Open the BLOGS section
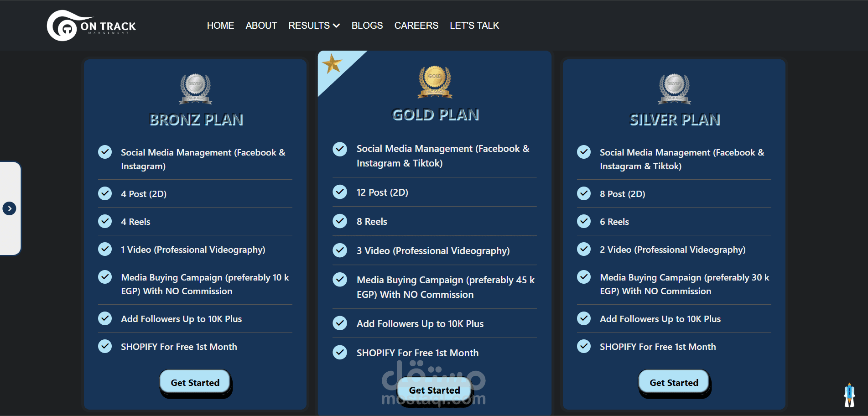 click(367, 26)
